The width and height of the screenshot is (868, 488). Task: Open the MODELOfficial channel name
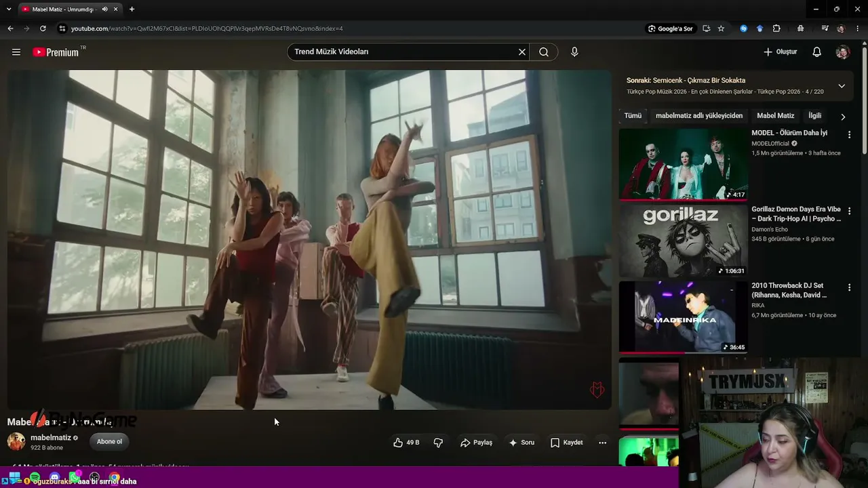770,144
